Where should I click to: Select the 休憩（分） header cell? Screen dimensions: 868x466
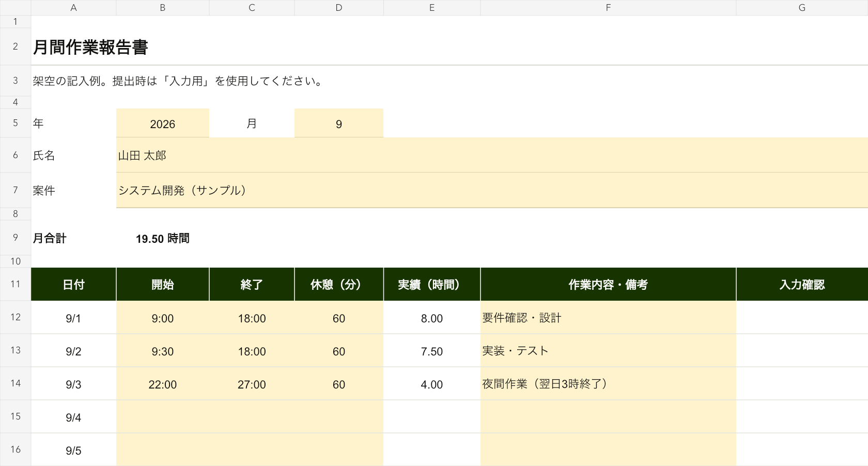[x=339, y=284]
